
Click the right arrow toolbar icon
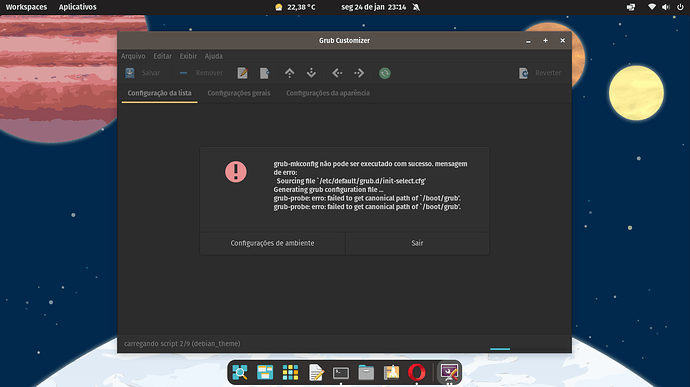click(359, 73)
